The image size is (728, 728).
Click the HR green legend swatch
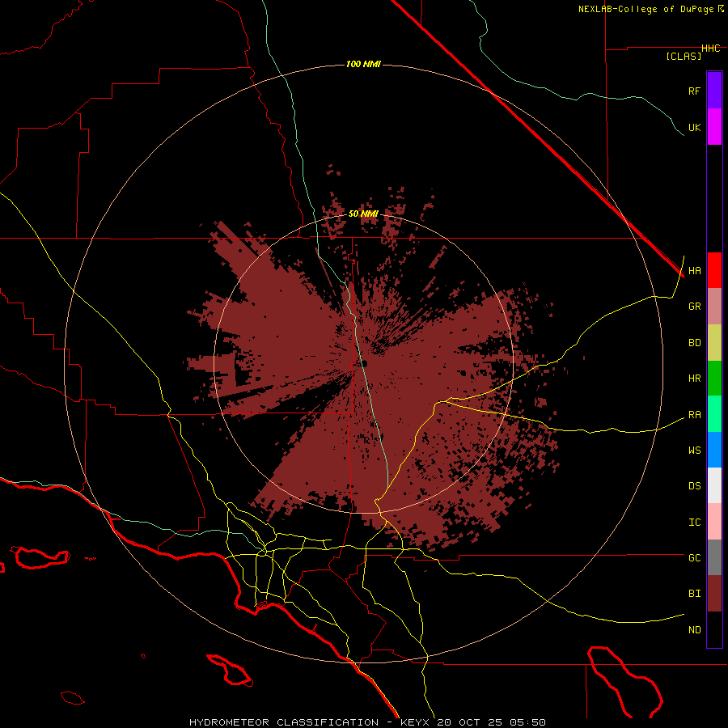714,379
